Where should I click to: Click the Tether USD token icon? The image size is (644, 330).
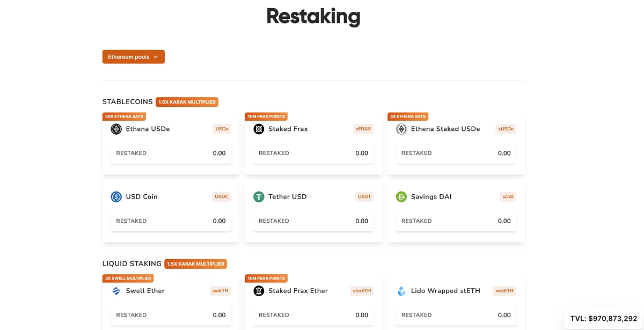coord(259,197)
